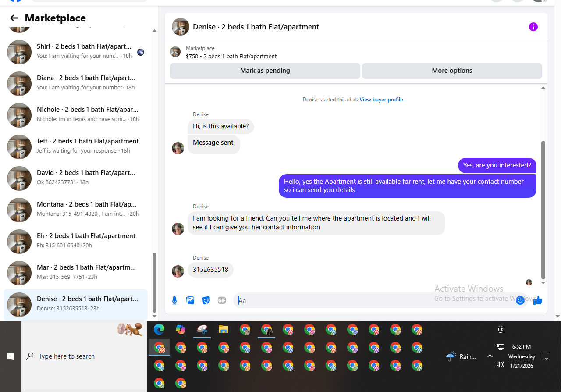
Task: Click the 3152635518 message bubble
Action: pos(210,270)
